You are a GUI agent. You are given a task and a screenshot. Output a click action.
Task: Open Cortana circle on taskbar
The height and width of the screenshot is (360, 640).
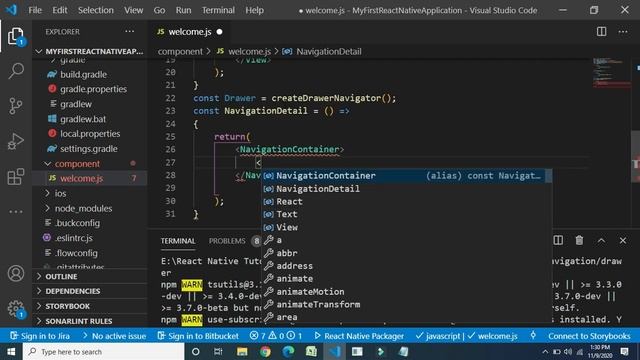pyautogui.click(x=196, y=351)
